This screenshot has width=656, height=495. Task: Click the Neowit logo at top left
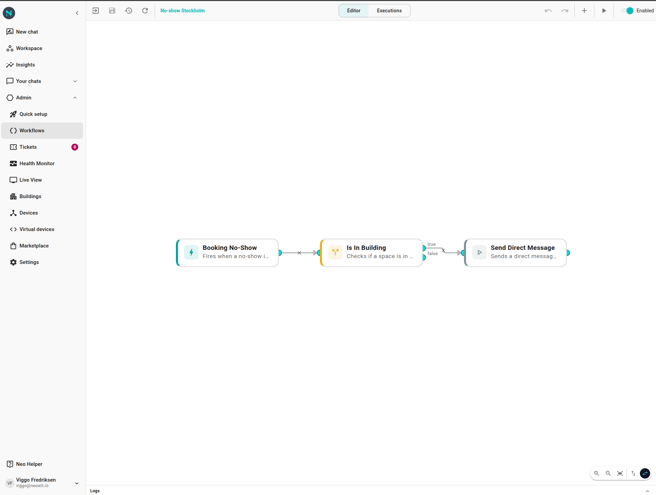coord(9,13)
